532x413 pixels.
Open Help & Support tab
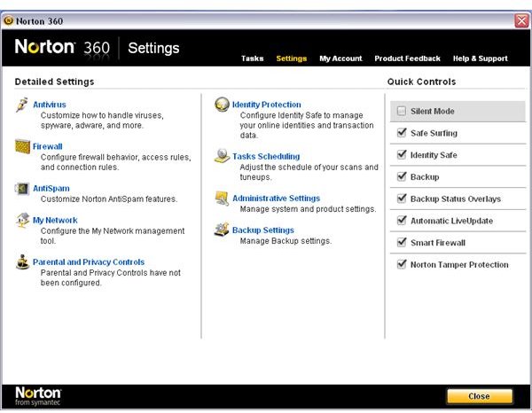click(481, 58)
